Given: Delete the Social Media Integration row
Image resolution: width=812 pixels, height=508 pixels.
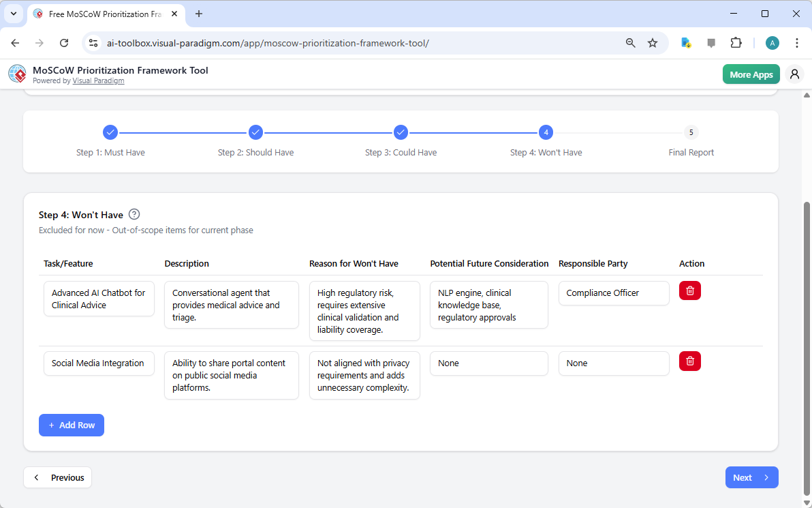Looking at the screenshot, I should tap(689, 361).
